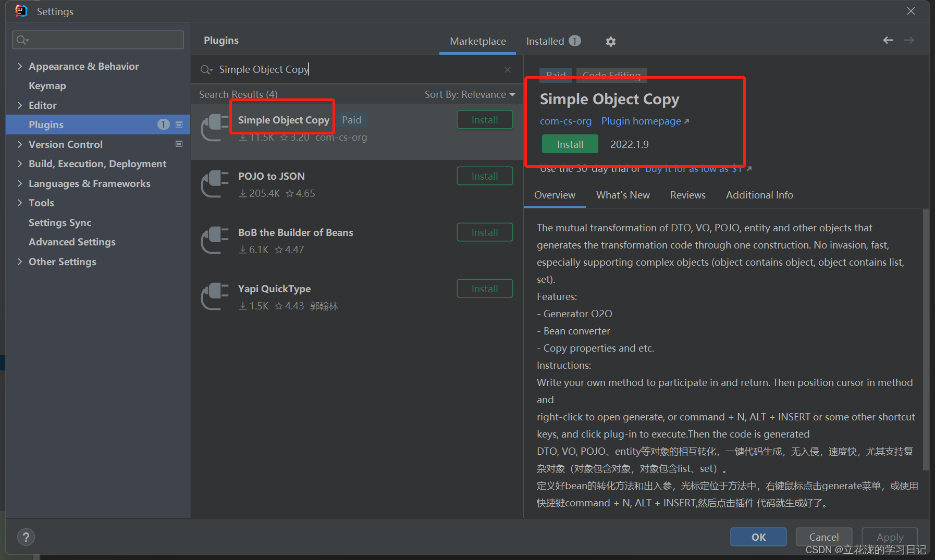Install BoB the Builder of Beans

[485, 232]
